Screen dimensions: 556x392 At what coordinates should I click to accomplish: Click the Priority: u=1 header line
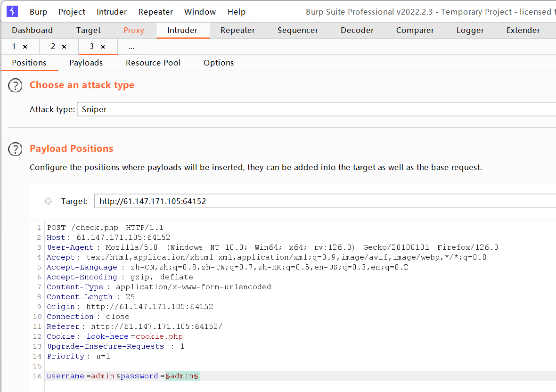click(x=78, y=357)
